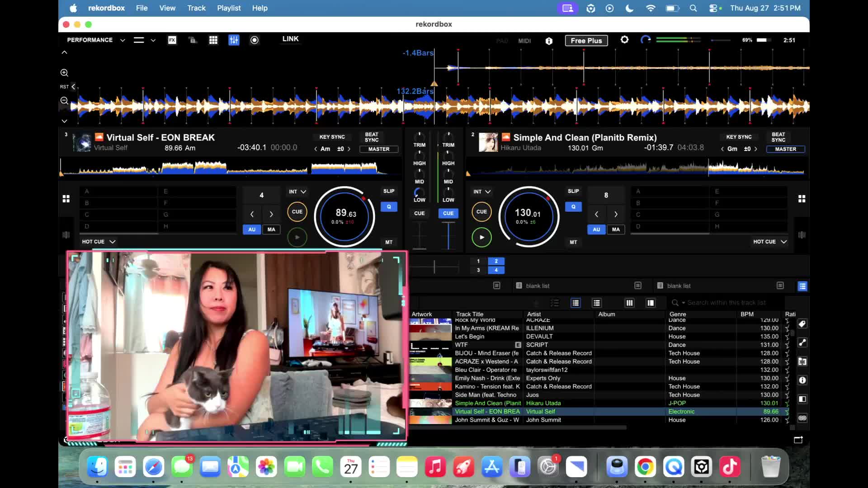This screenshot has height=488, width=868.
Task: Open the related tracks side panel
Action: 802,343
